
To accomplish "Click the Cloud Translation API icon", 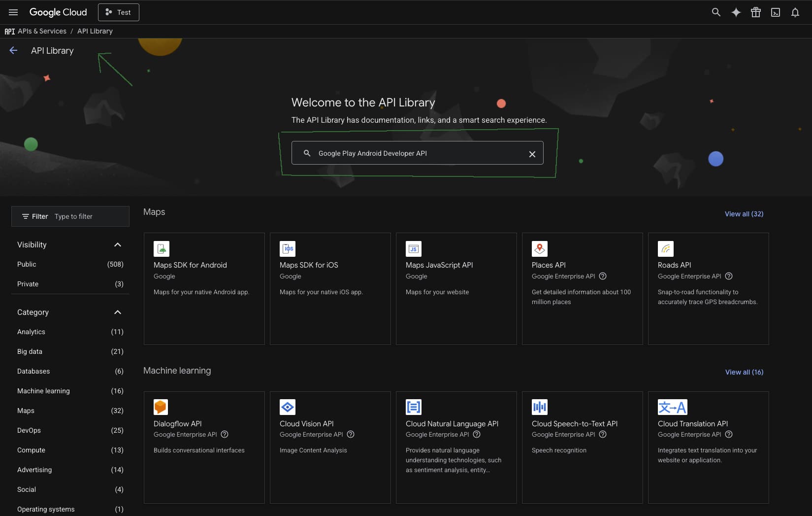I will point(672,407).
